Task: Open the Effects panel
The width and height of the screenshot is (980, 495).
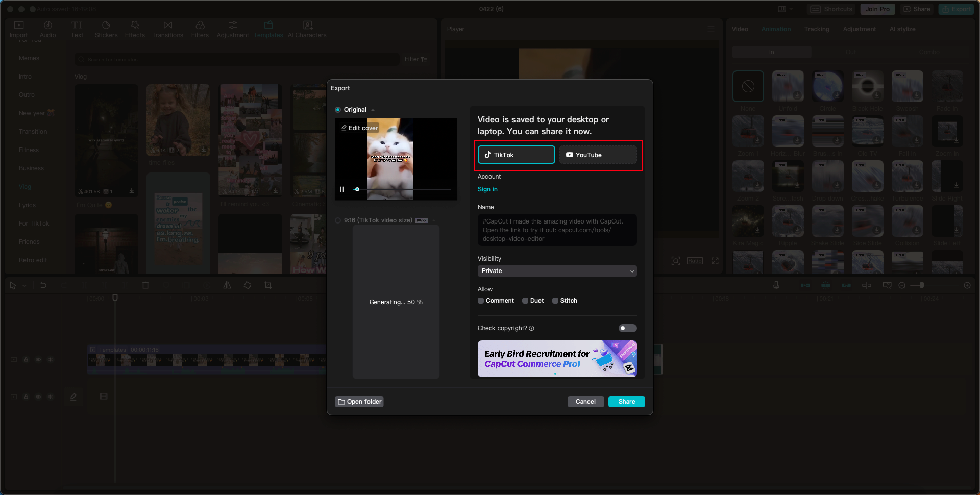Action: click(135, 29)
